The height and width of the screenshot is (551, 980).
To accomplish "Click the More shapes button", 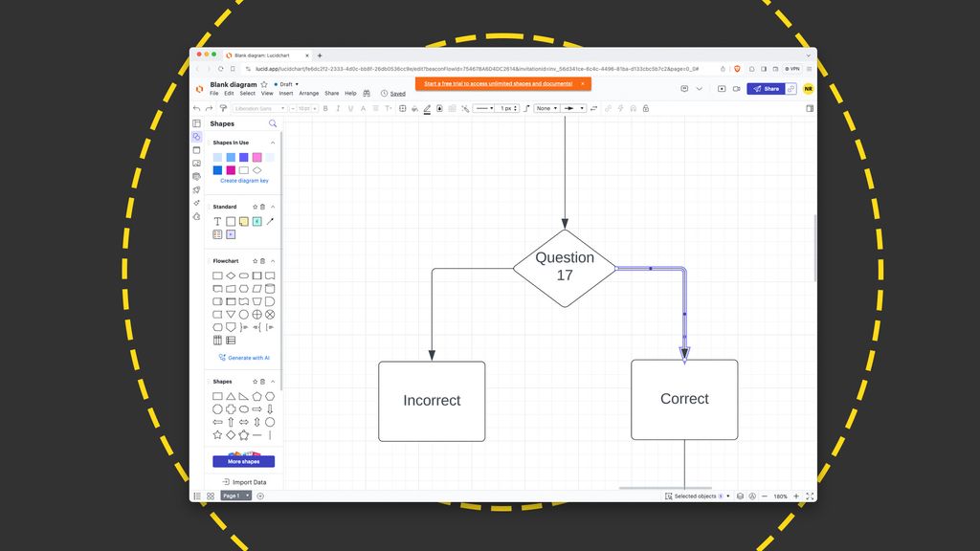I will click(x=242, y=461).
